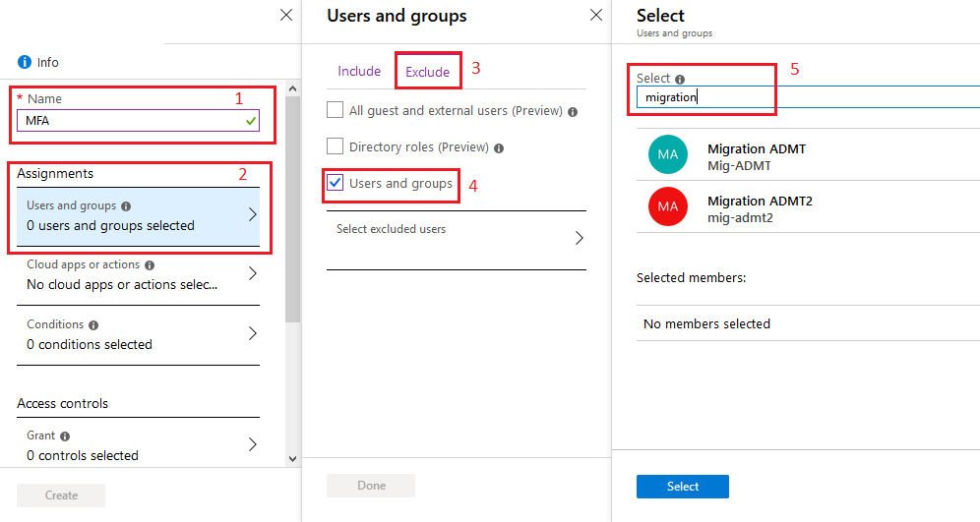Click info icon beside All guest and external users
This screenshot has width=980, height=522.
click(x=573, y=112)
